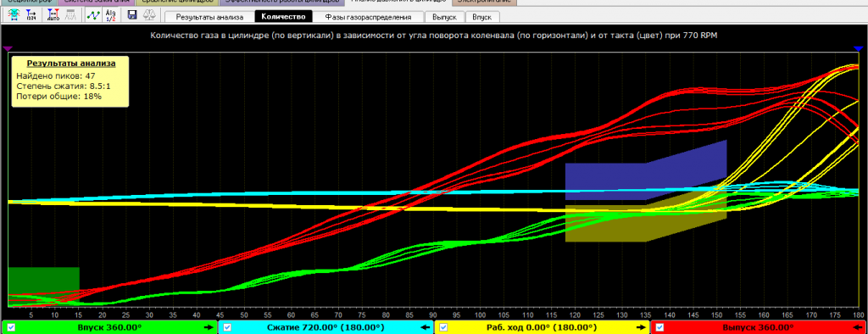Image resolution: width=868 pixels, height=334 pixels.
Task: Open the Результаты анализа tab
Action: (210, 17)
